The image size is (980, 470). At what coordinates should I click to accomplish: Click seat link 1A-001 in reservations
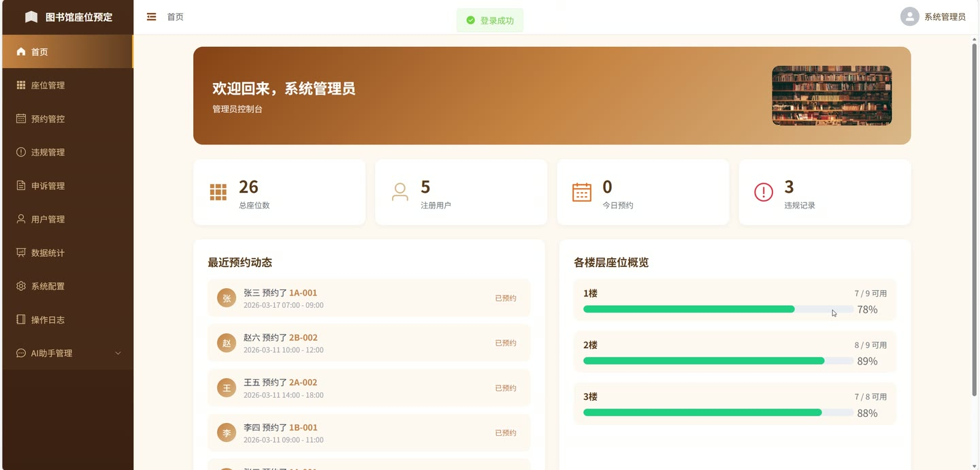[x=303, y=293]
